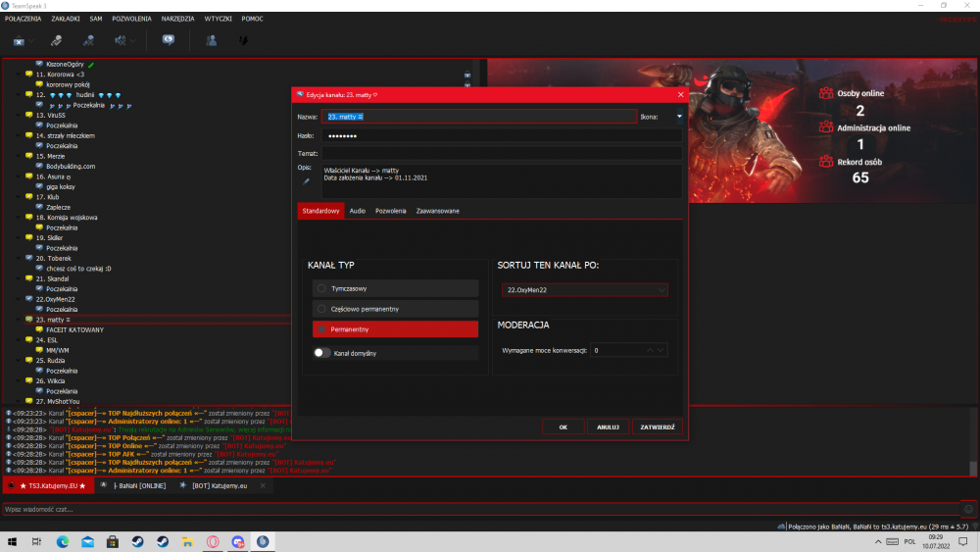Collapse the 18. Komisja wojskowa channel
The width and height of the screenshot is (980, 552).
pyautogui.click(x=18, y=218)
